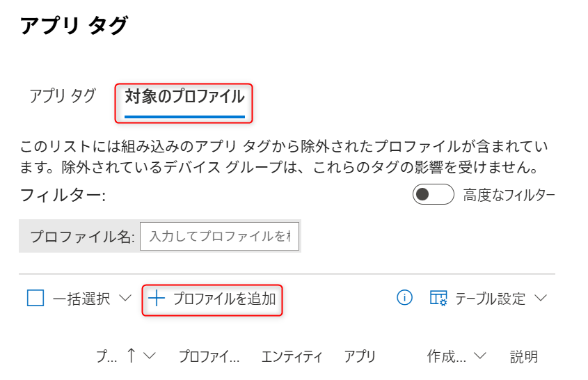Toggle the 高度なフィルター switch
The width and height of the screenshot is (588, 380).
click(433, 194)
